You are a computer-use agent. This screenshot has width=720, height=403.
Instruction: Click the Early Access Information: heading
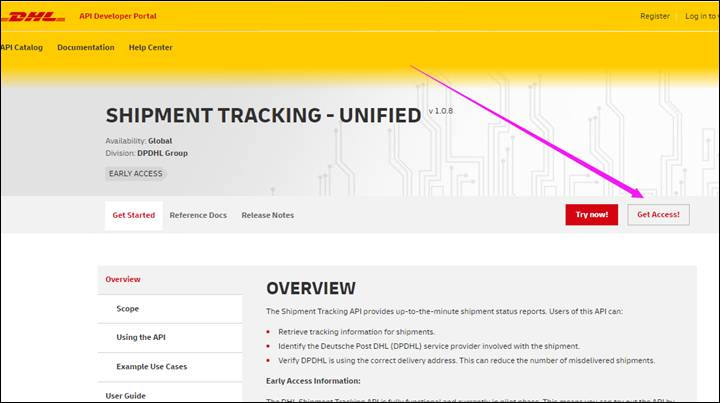(x=313, y=381)
